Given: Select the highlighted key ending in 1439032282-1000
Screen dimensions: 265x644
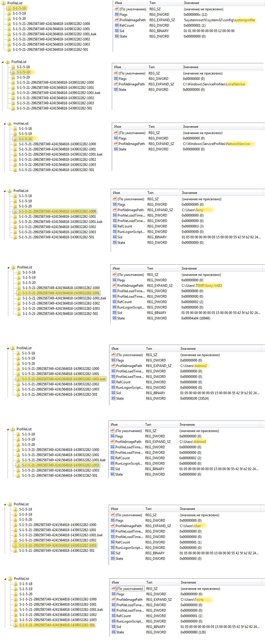Looking at the screenshot, I should (x=57, y=211).
